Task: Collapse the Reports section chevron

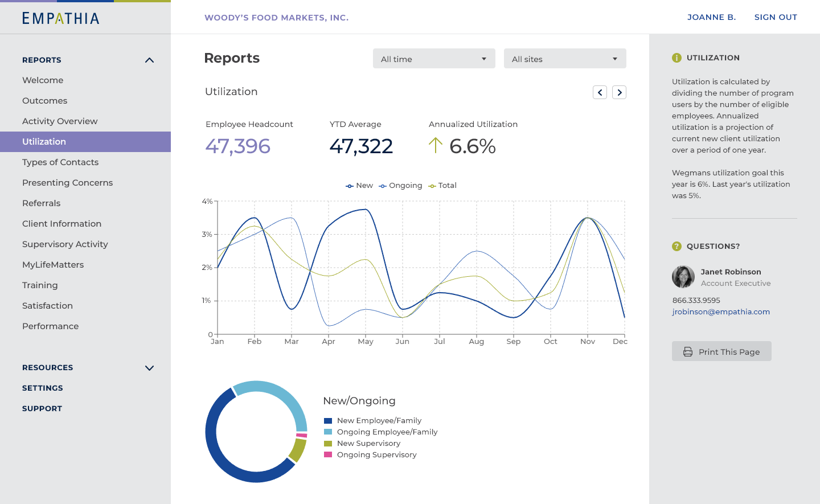Action: pyautogui.click(x=149, y=60)
